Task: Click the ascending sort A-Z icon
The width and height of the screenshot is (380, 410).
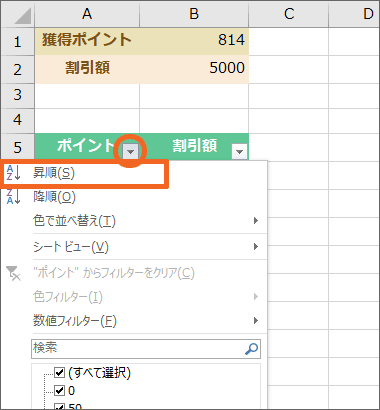Action: (x=14, y=172)
